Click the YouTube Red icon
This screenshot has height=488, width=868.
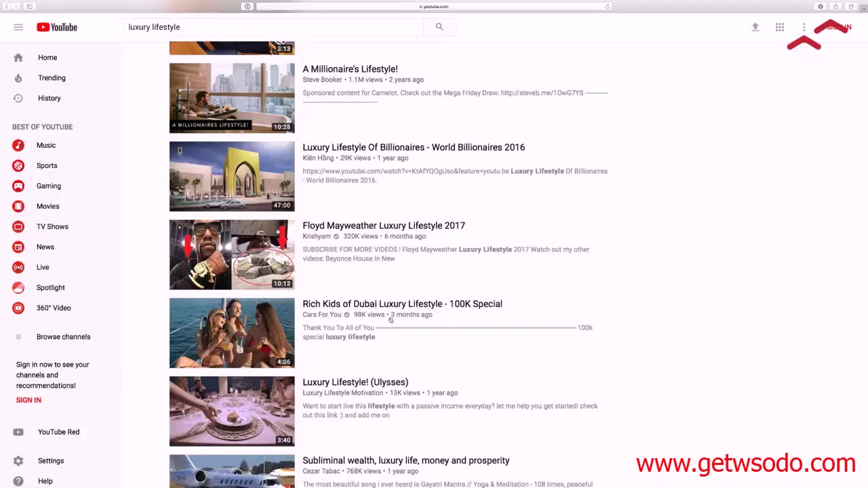tap(18, 432)
